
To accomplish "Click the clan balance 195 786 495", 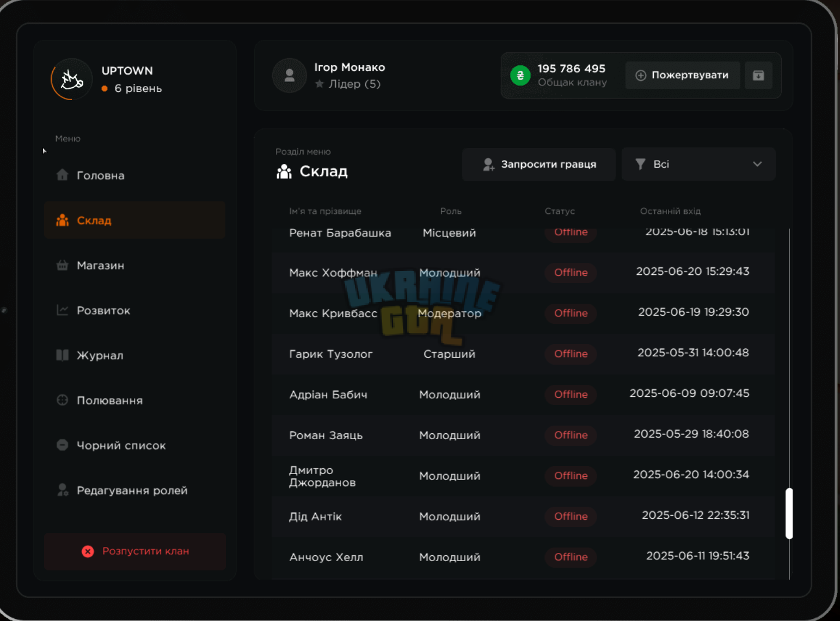I will pyautogui.click(x=572, y=69).
